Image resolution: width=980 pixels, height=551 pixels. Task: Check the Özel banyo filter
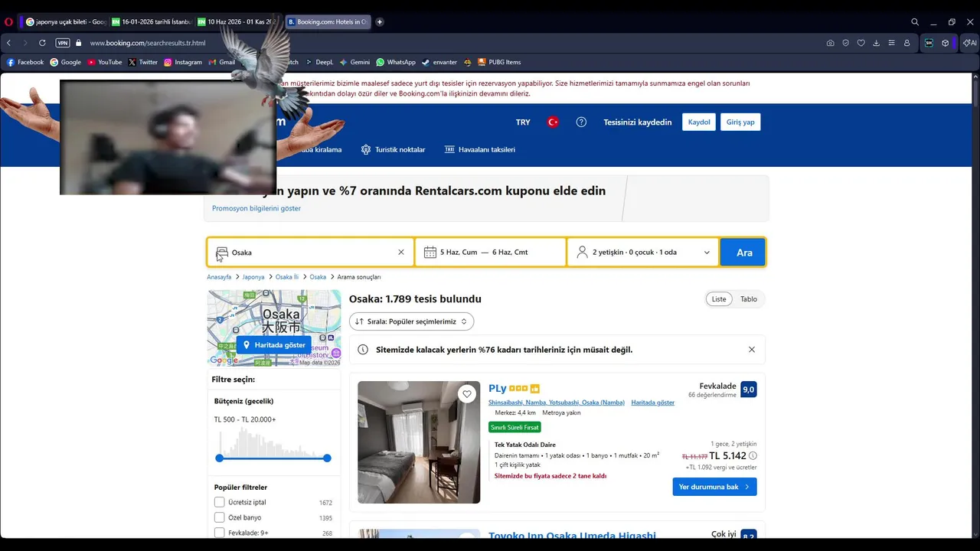220,517
